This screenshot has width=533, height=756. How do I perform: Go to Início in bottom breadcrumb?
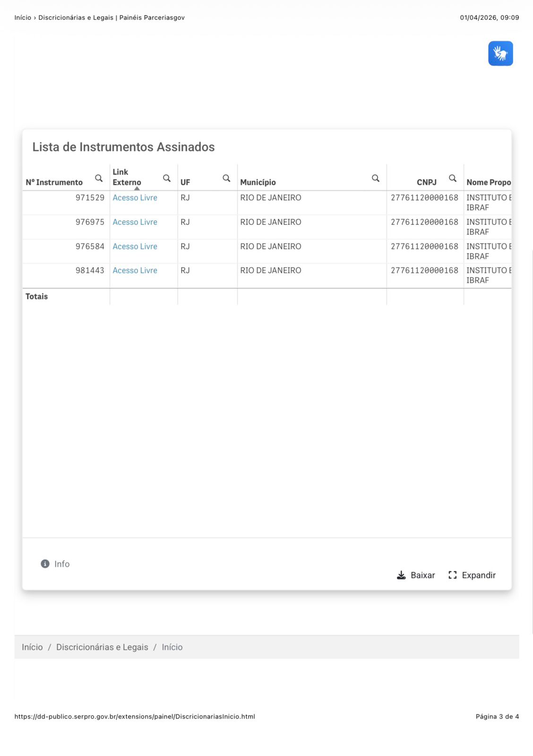[32, 647]
